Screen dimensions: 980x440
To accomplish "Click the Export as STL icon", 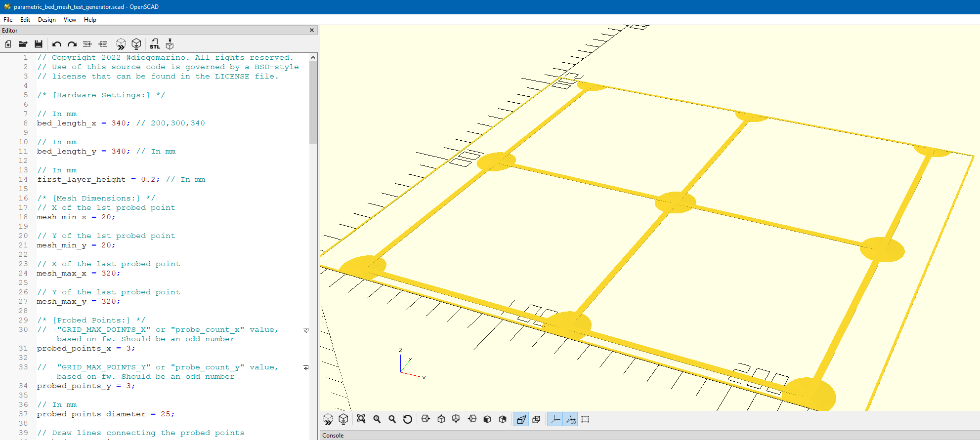I will click(x=155, y=44).
